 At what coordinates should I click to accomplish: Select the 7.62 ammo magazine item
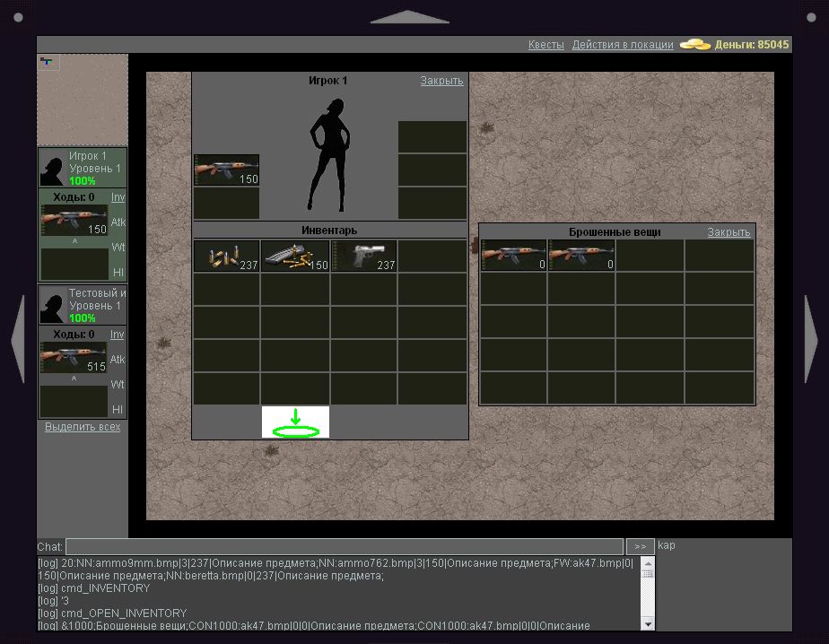pos(295,257)
